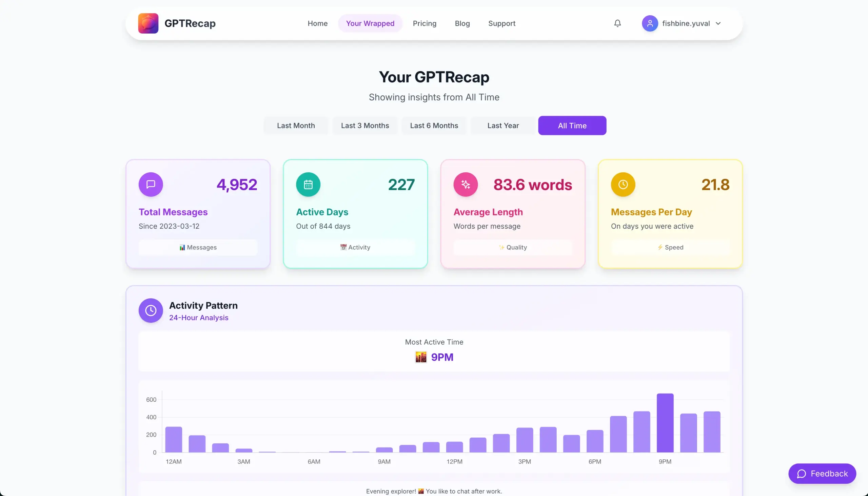This screenshot has width=868, height=496.
Task: Click the Messages tag on Total Messages card
Action: pyautogui.click(x=198, y=247)
